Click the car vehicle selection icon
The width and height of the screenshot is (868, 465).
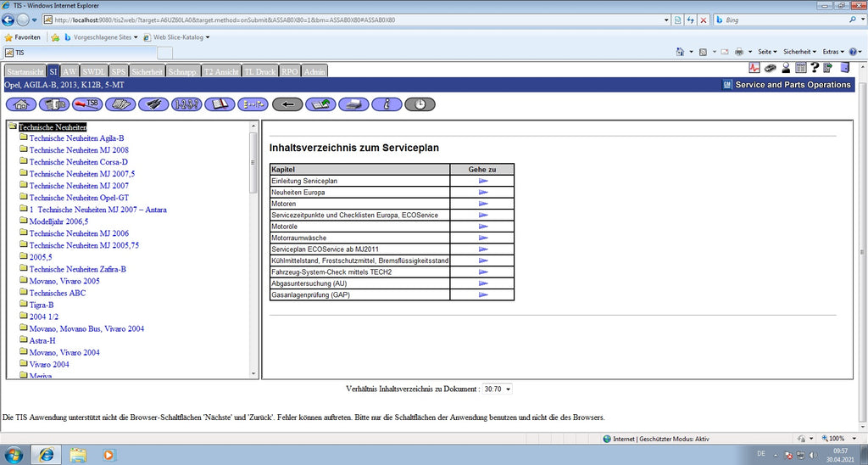[x=770, y=68]
